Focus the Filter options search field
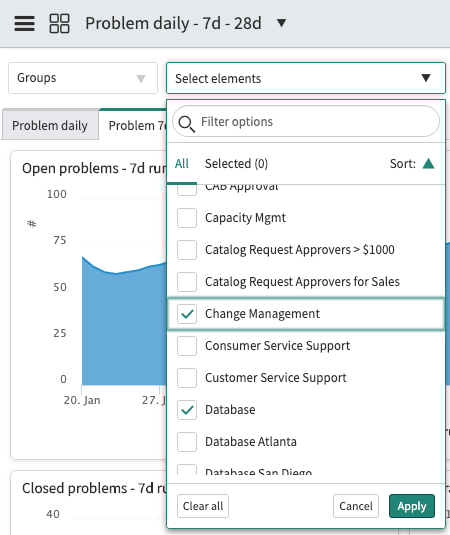The image size is (450, 535). [x=306, y=121]
